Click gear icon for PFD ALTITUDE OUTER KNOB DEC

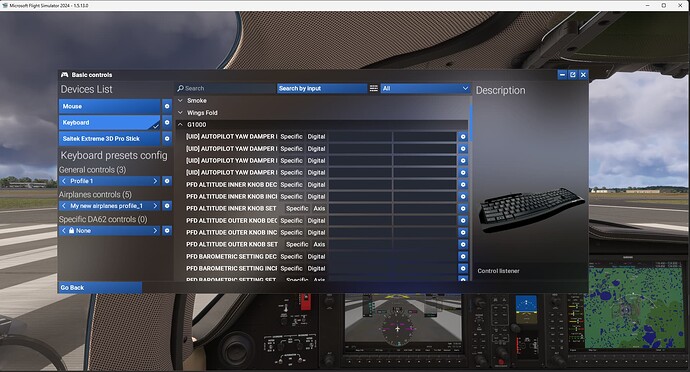(462, 220)
